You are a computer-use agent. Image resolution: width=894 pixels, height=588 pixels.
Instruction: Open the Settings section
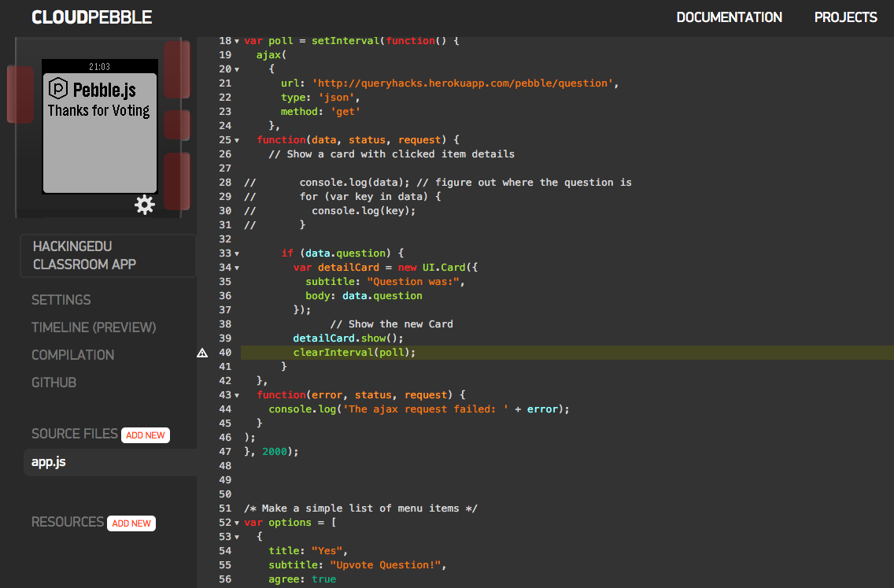pyautogui.click(x=61, y=300)
